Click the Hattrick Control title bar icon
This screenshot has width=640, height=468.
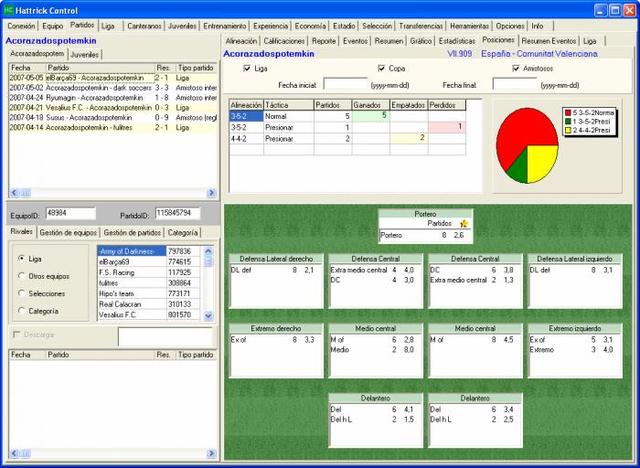tap(9, 8)
